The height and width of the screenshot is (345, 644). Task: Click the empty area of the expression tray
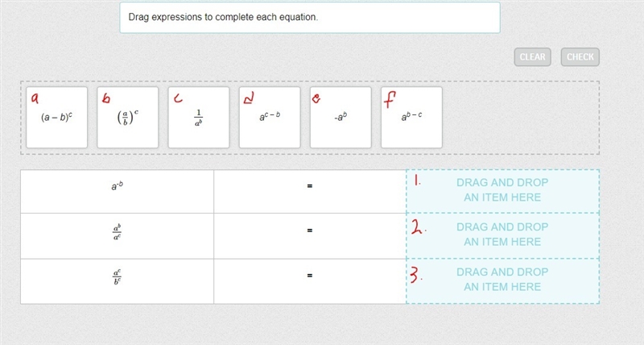(519, 118)
